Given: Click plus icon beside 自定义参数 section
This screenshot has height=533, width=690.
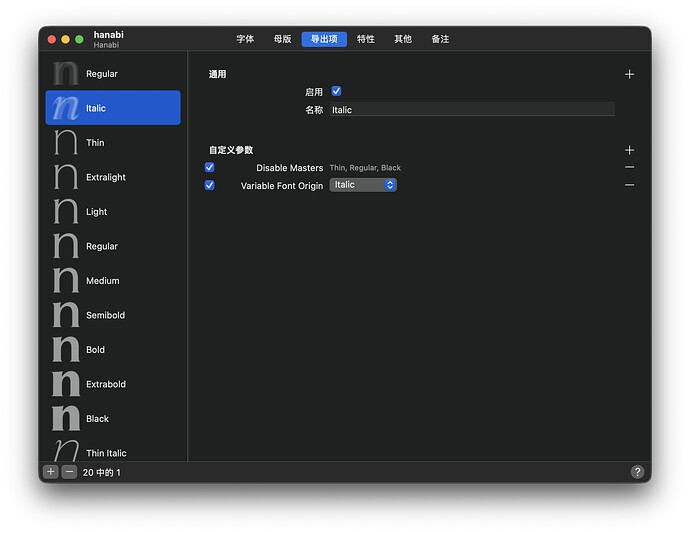Looking at the screenshot, I should [629, 150].
